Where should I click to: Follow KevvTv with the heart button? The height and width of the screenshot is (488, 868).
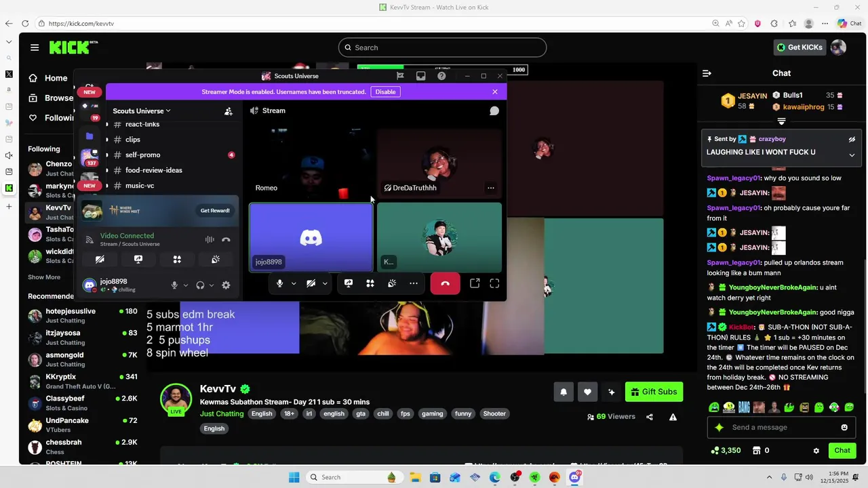pos(587,392)
